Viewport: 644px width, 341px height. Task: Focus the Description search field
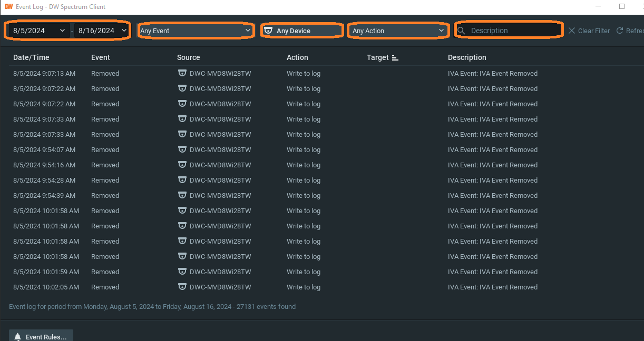pos(511,31)
